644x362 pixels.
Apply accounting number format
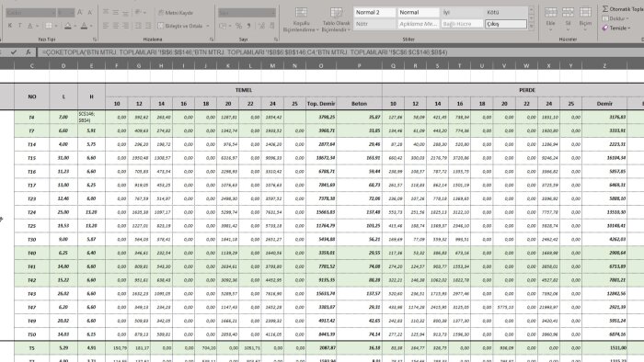coord(223,26)
